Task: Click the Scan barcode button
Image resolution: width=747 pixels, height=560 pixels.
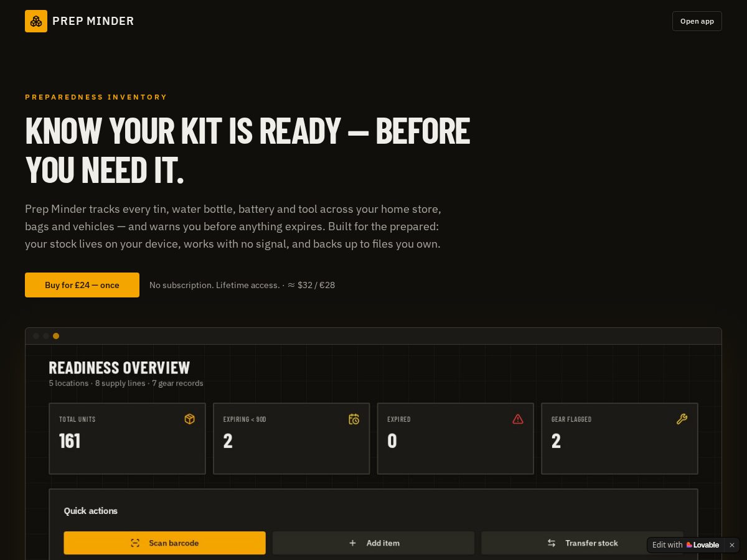Action: (164, 543)
